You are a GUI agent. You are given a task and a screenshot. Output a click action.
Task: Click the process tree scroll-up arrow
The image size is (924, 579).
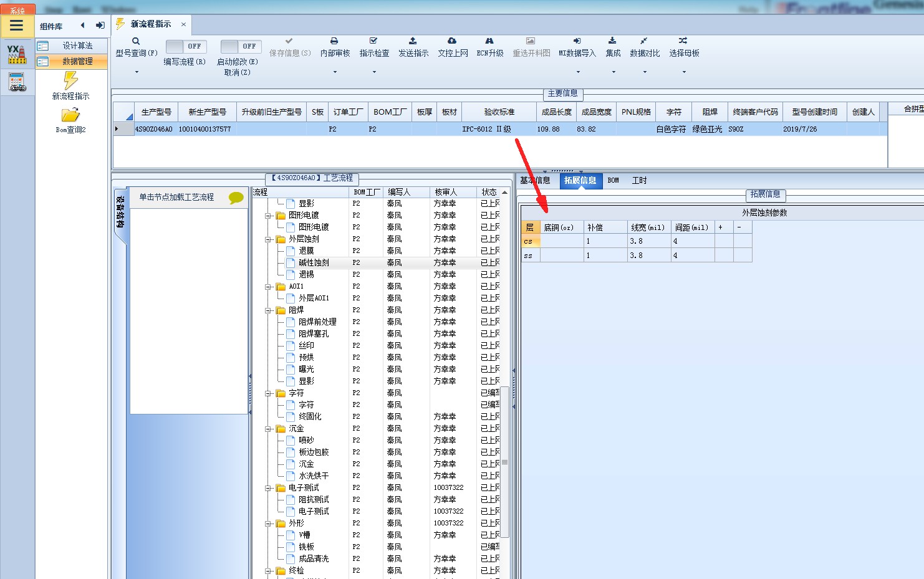(505, 193)
